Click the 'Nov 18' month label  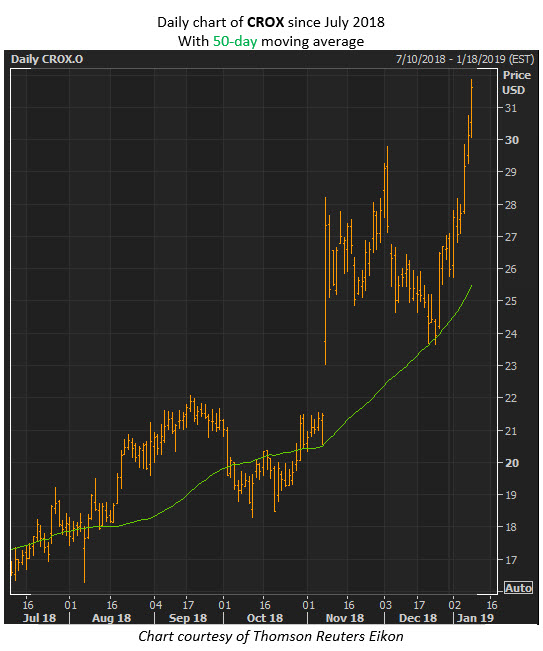(x=345, y=618)
